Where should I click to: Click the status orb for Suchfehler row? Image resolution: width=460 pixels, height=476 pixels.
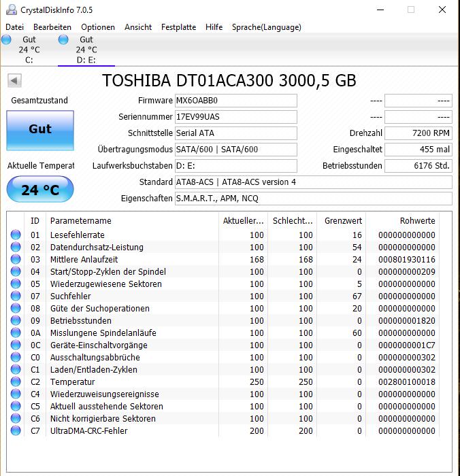(16, 296)
